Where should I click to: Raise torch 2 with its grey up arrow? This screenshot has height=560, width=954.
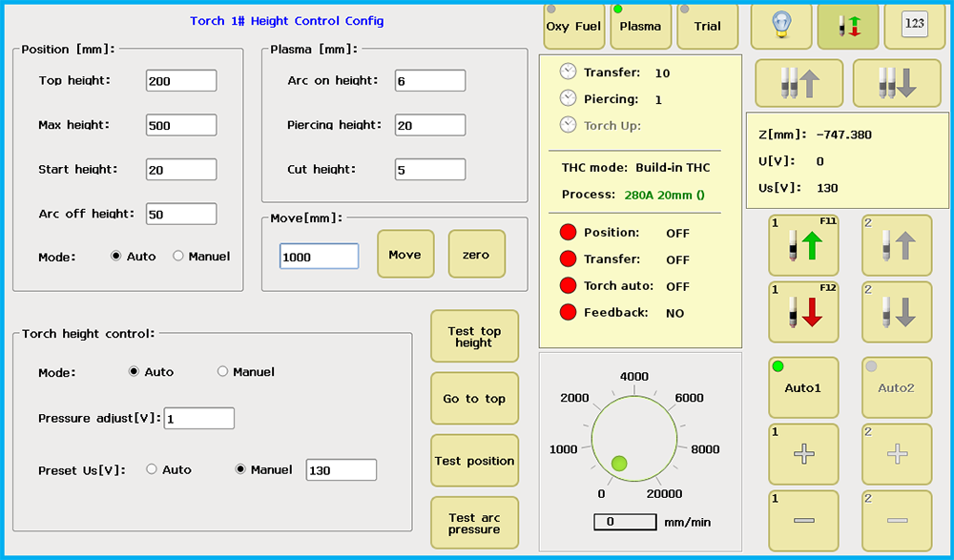(897, 245)
